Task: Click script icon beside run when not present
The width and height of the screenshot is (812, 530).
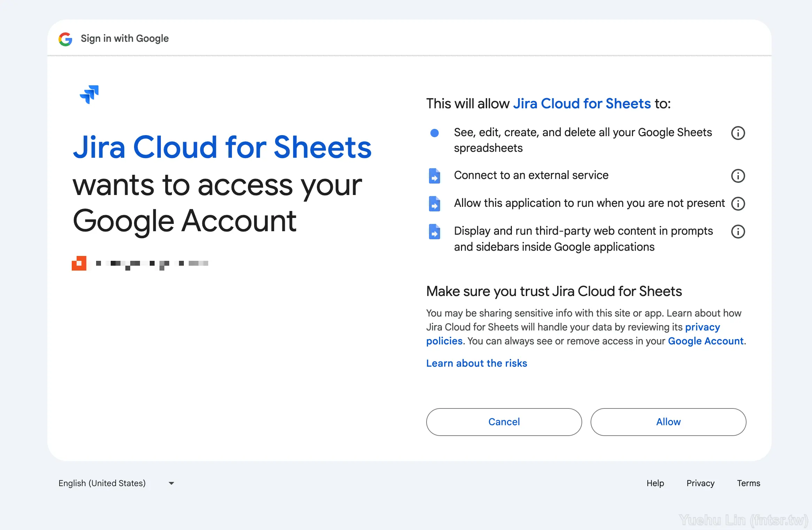Action: pos(434,204)
